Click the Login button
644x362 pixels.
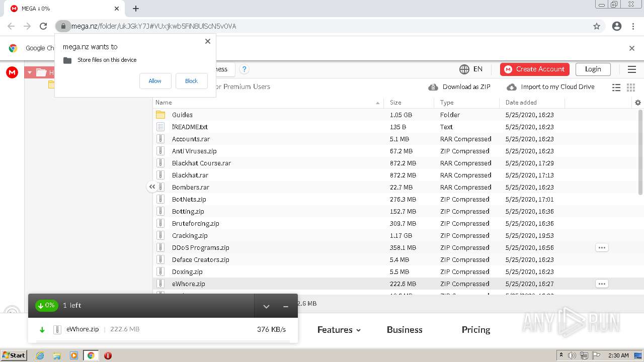593,69
